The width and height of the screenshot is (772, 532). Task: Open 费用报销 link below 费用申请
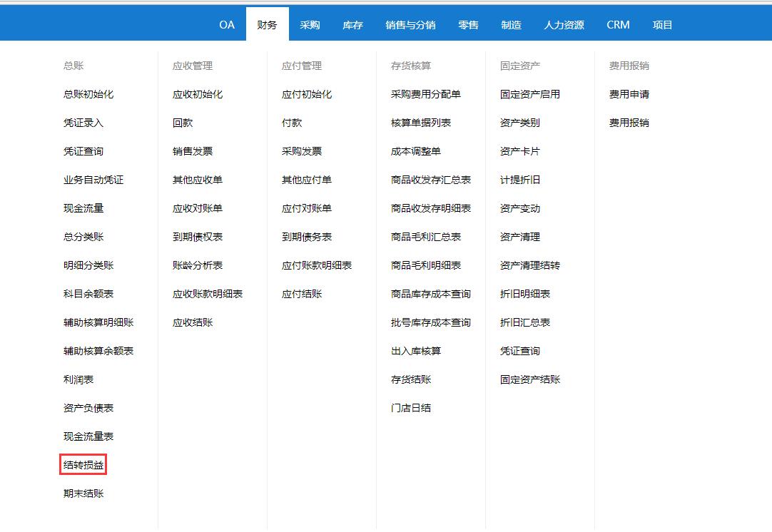pos(629,123)
